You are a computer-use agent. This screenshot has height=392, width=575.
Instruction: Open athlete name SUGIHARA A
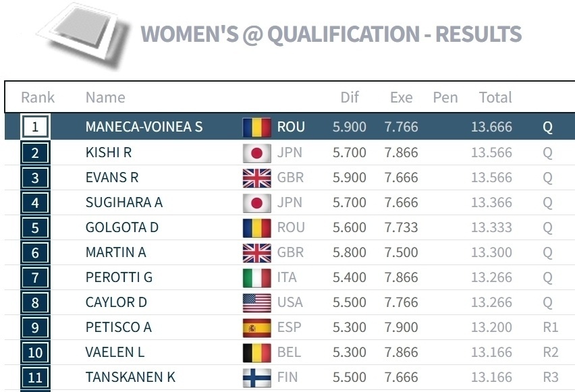[124, 202]
